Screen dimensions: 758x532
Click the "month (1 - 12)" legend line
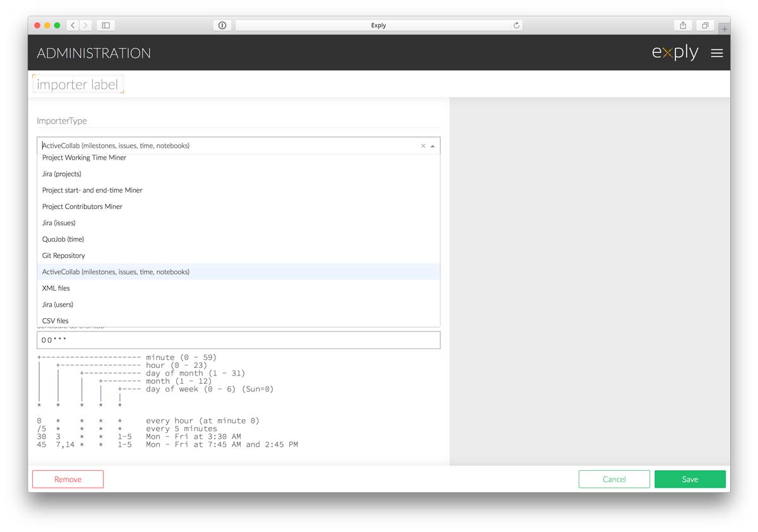(179, 381)
